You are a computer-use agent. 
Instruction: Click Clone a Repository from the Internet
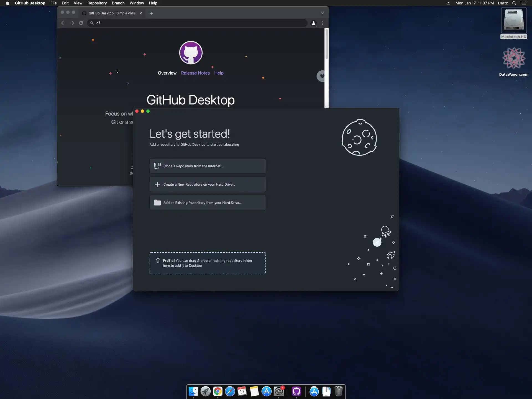click(208, 166)
